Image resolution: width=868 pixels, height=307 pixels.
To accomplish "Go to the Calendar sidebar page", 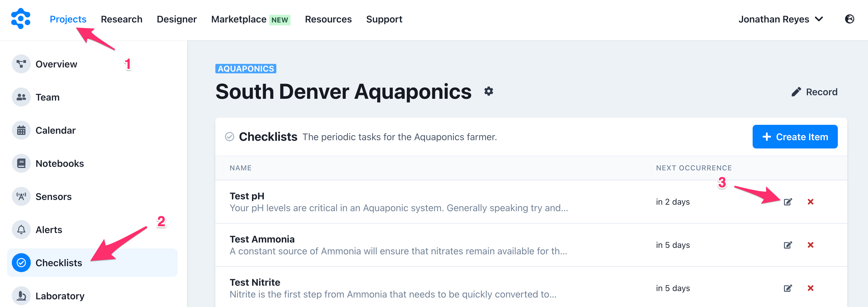I will 55,130.
